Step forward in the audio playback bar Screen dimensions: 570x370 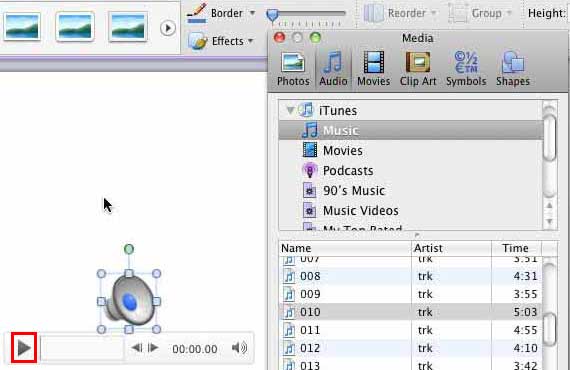153,348
